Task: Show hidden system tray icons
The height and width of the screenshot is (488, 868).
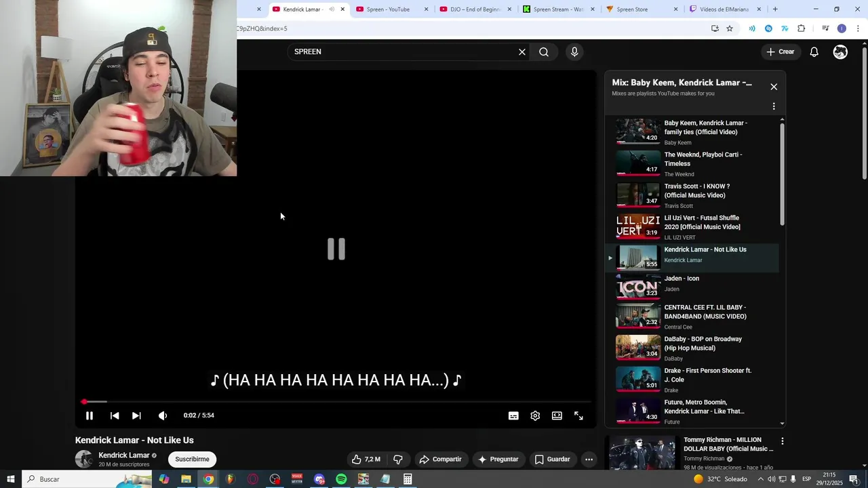Action: coord(760,479)
